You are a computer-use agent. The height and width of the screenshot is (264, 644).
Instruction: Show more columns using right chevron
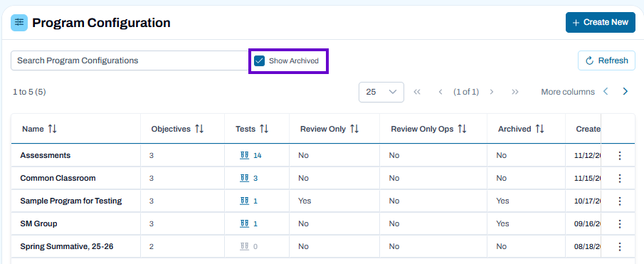(625, 92)
